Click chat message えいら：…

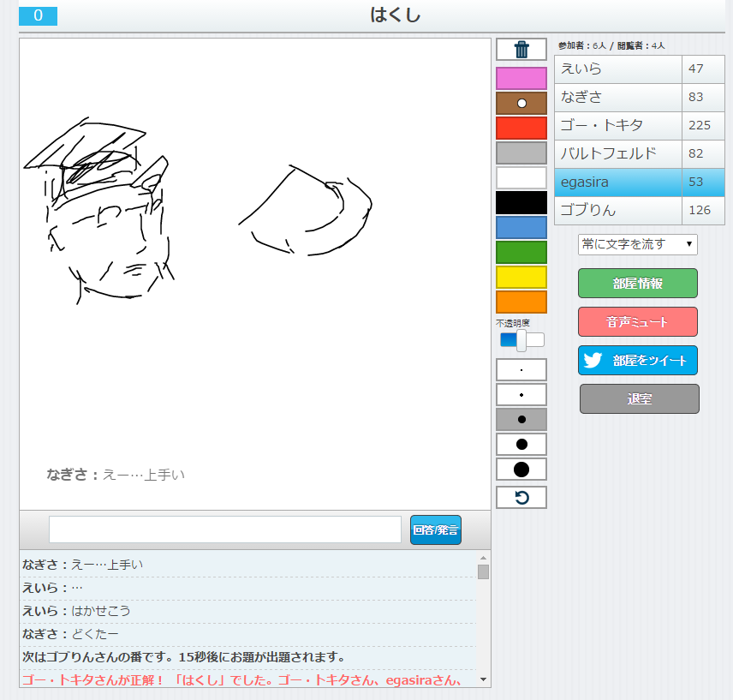coord(52,588)
